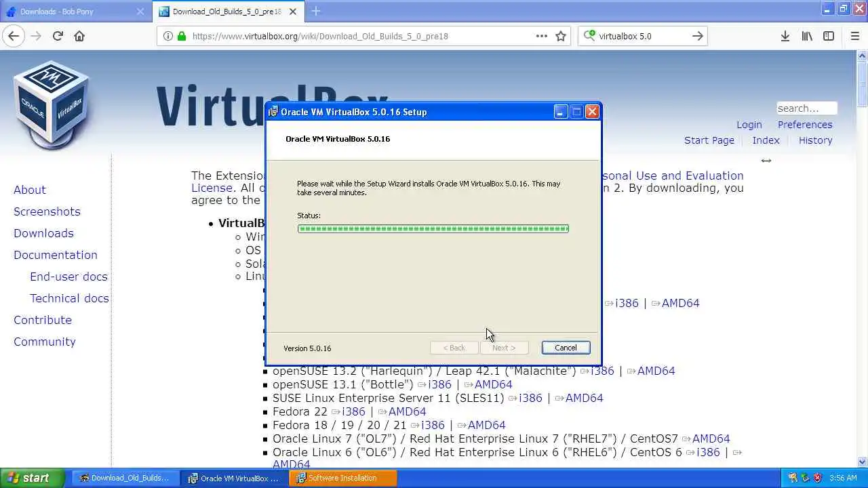Click the disabled Back button in setup
The image size is (868, 488).
pyautogui.click(x=454, y=348)
